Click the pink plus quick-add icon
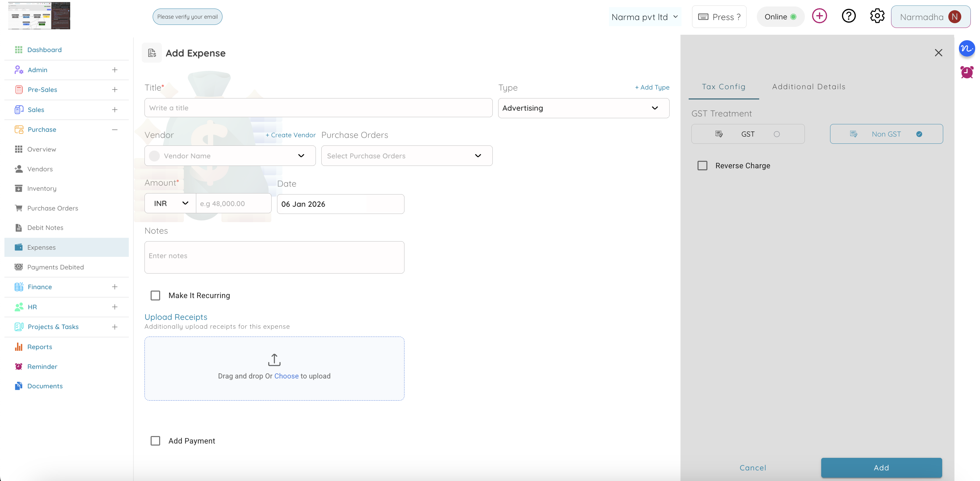980x481 pixels. click(x=819, y=16)
